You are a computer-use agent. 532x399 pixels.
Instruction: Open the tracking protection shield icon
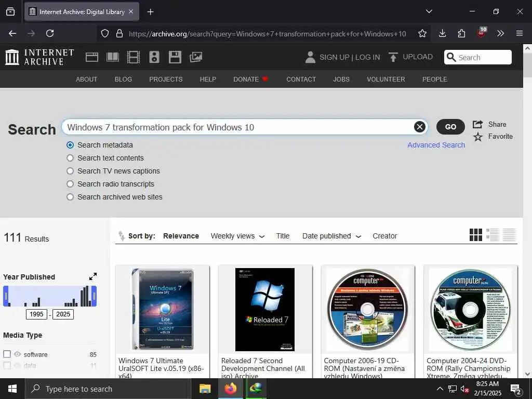tap(105, 33)
